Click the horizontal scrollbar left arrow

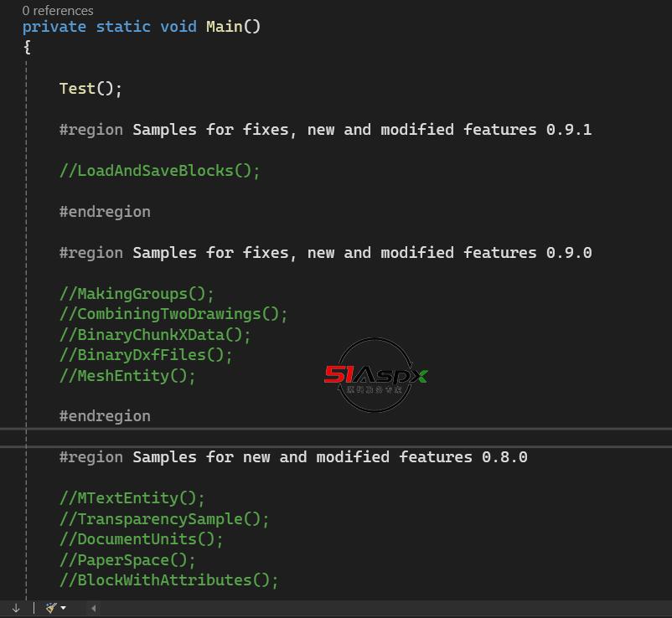[93, 608]
